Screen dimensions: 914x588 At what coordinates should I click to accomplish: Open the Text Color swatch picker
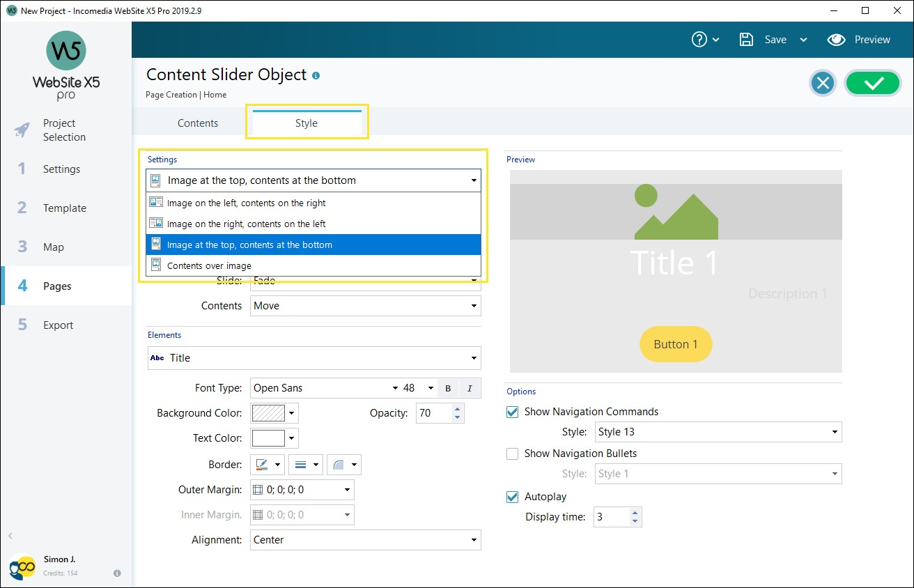(x=268, y=439)
